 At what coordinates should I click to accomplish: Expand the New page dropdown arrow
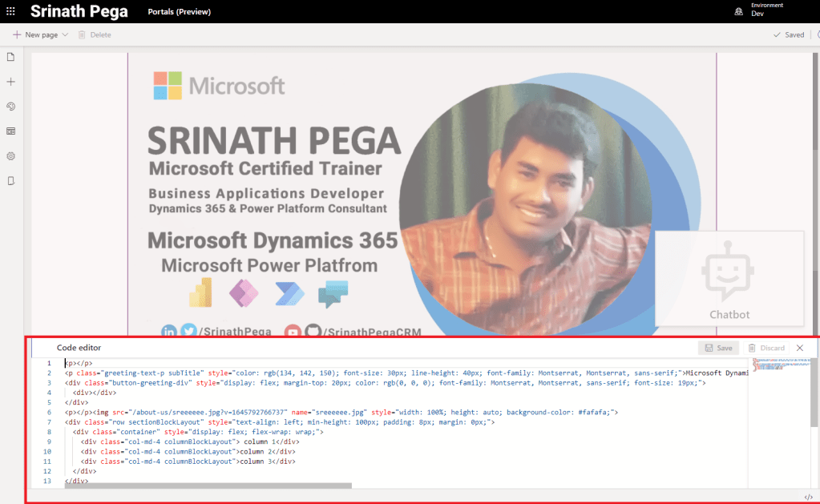point(65,35)
